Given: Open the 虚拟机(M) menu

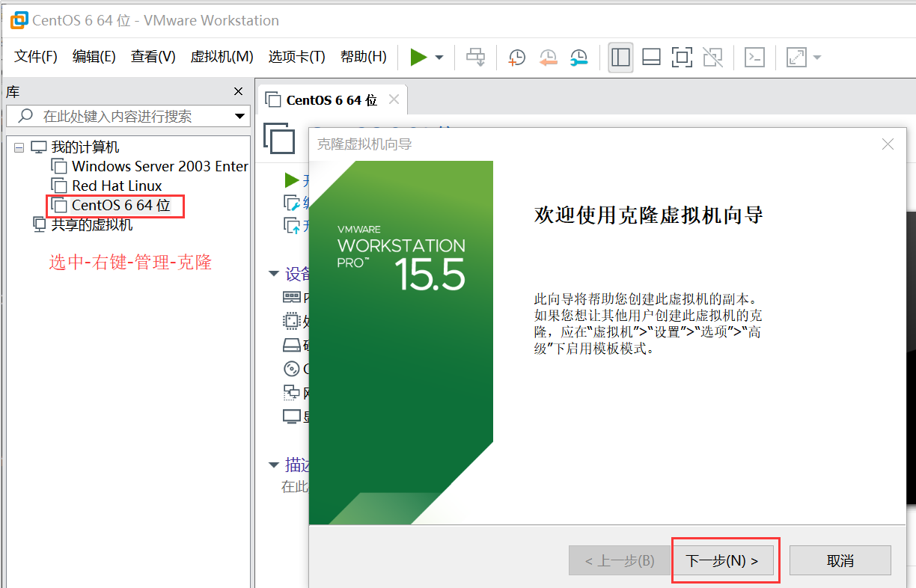Looking at the screenshot, I should click(x=222, y=57).
